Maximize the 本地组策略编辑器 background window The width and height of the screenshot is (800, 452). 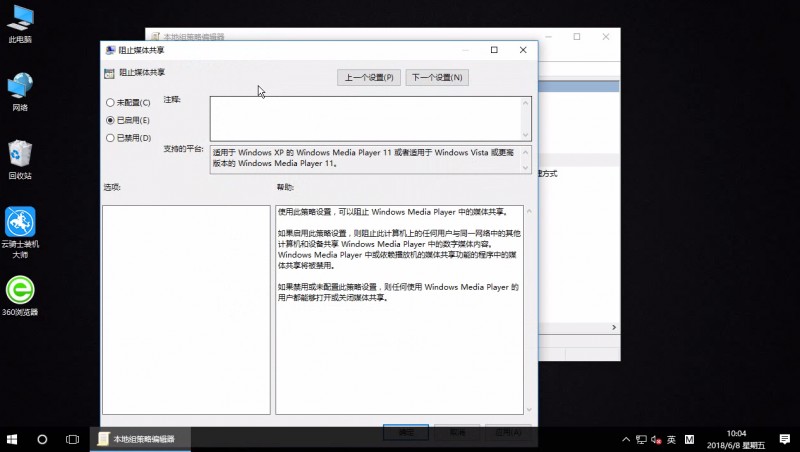point(577,37)
